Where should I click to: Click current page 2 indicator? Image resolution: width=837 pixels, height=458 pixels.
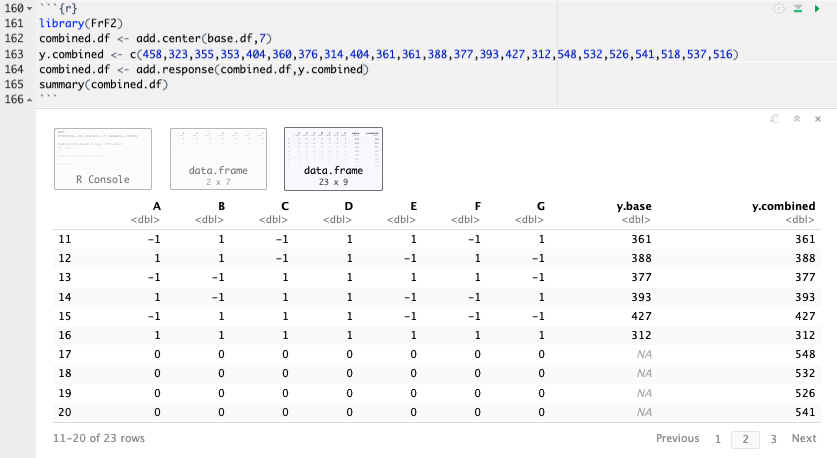745,438
